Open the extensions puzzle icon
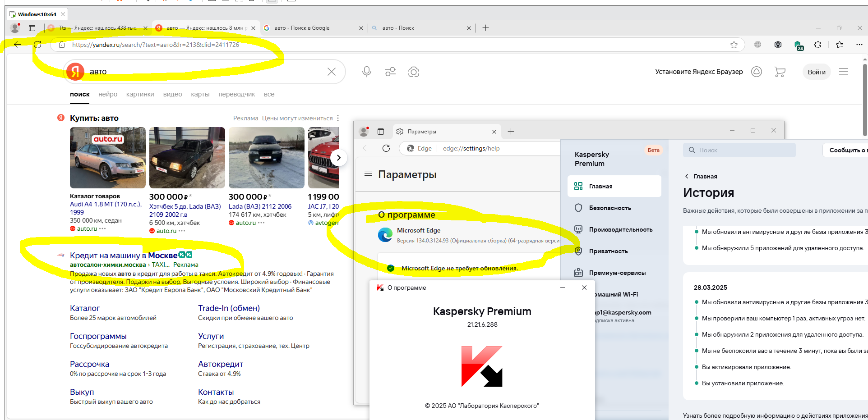This screenshot has width=868, height=420. tap(817, 45)
